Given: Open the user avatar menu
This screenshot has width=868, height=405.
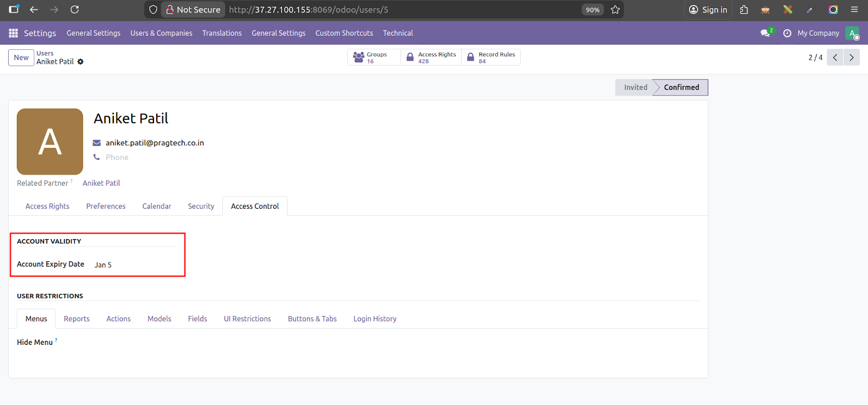Looking at the screenshot, I should [852, 33].
